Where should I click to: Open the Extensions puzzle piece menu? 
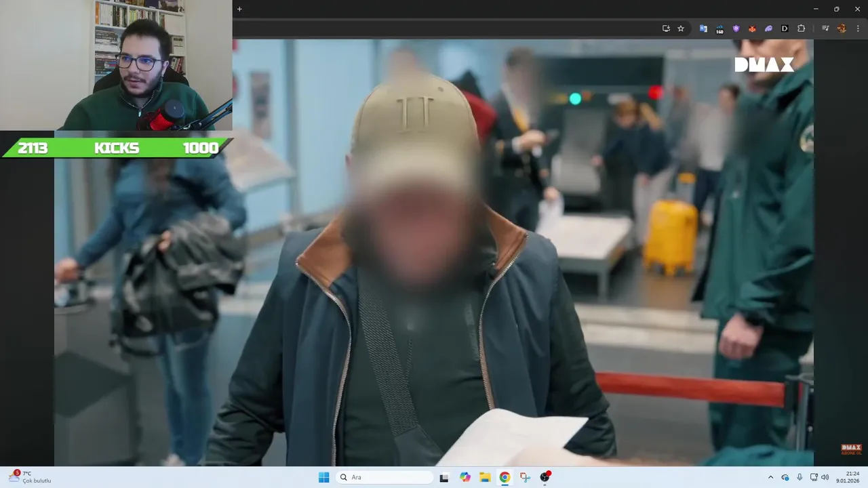pos(801,28)
